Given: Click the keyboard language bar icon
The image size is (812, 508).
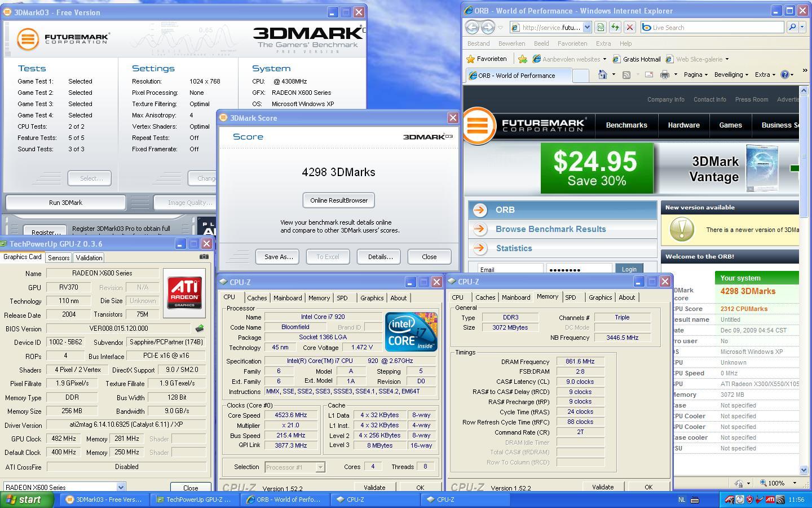Looking at the screenshot, I should [695, 500].
